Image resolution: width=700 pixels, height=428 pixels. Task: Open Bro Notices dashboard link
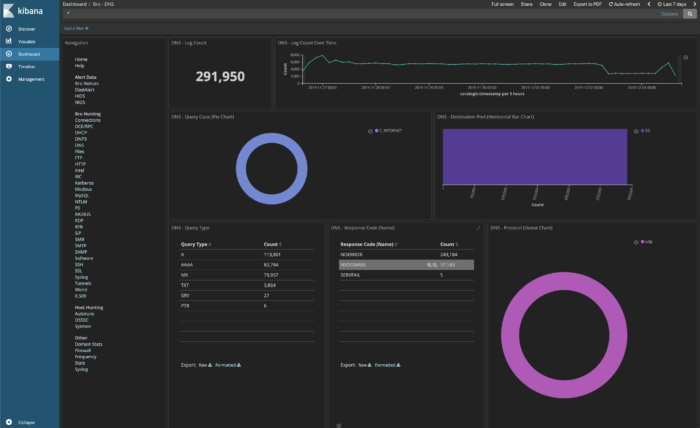pyautogui.click(x=87, y=83)
